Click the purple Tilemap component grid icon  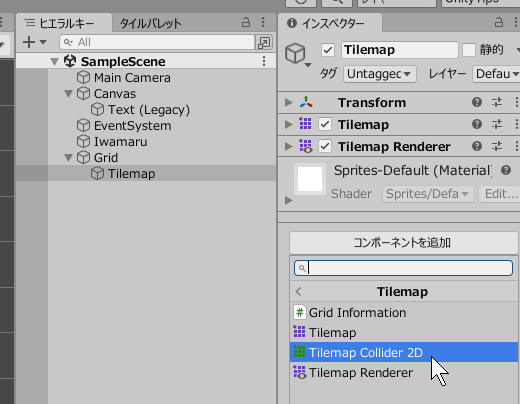click(x=305, y=124)
